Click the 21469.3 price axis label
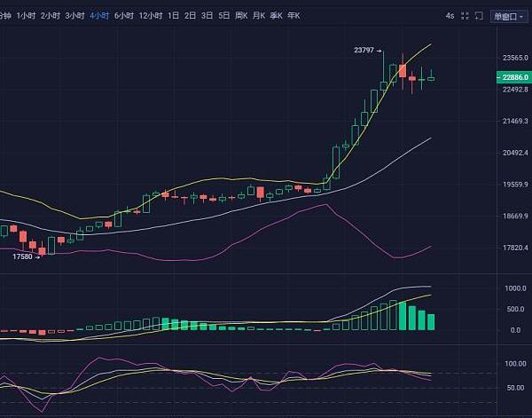532x418 pixels. click(515, 121)
